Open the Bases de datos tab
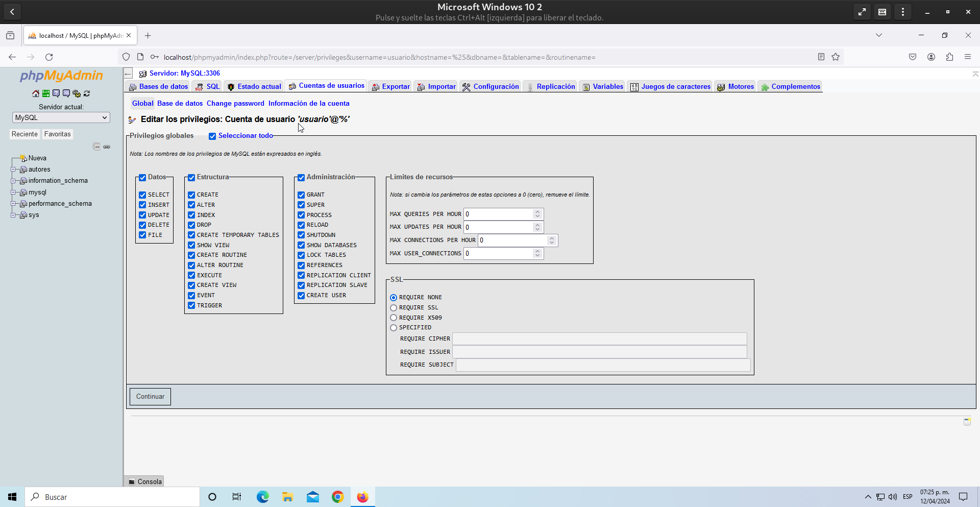980x507 pixels. (x=158, y=86)
